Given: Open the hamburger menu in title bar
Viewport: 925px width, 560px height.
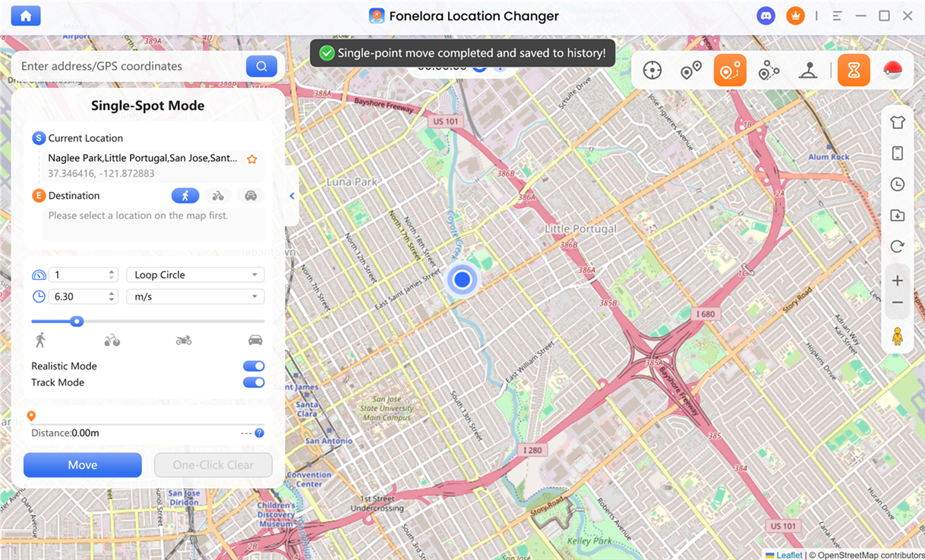Looking at the screenshot, I should [838, 16].
